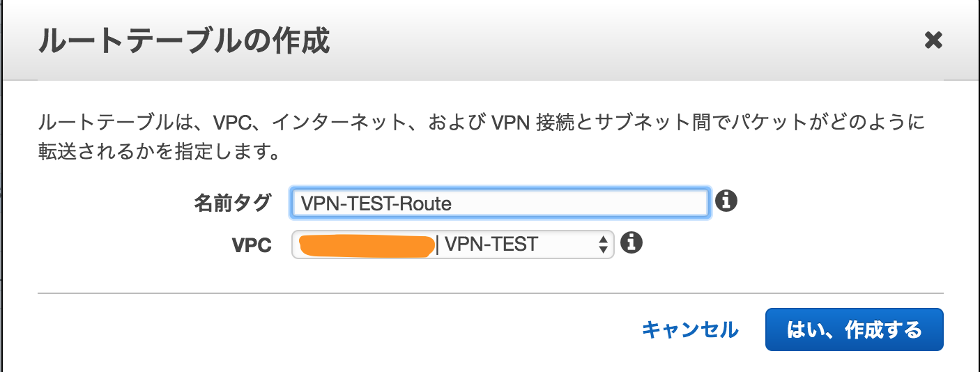The height and width of the screenshot is (372, 980).
Task: Click the ルートテーブルの作成 dialog title
Action: [x=183, y=42]
